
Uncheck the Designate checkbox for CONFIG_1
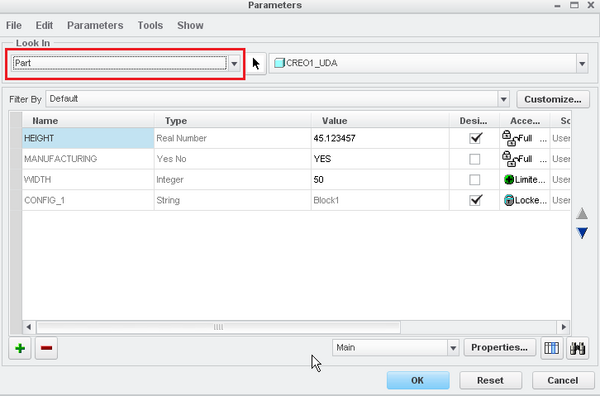tap(475, 200)
